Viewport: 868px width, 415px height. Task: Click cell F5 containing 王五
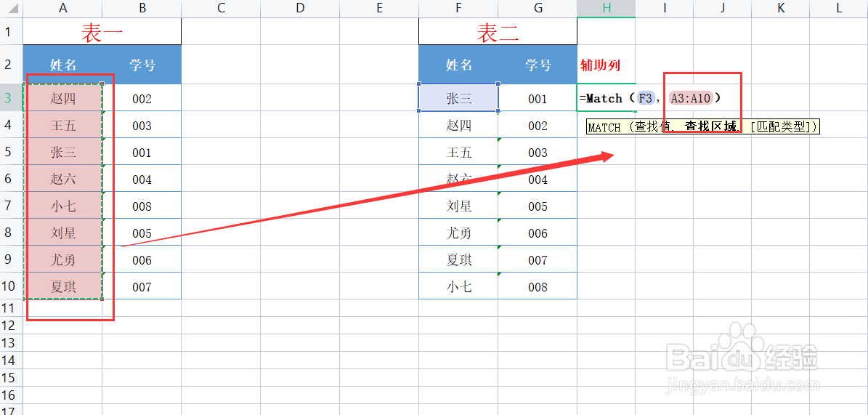tap(458, 151)
